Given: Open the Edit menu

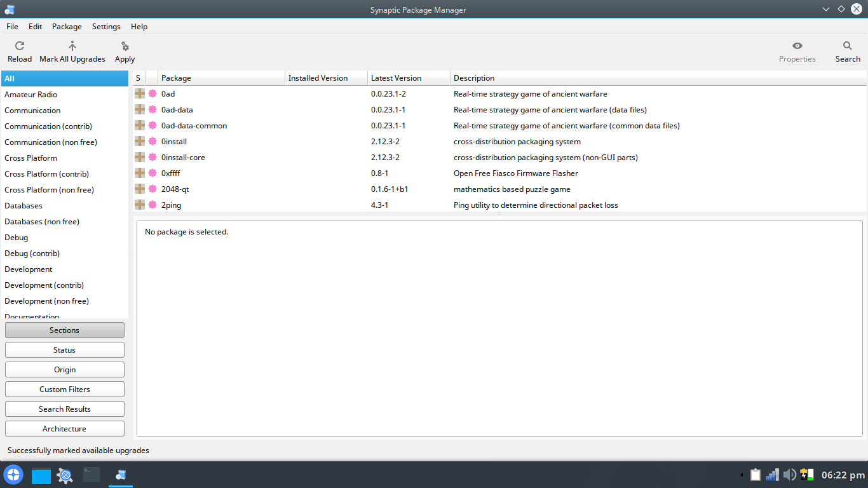Looking at the screenshot, I should (x=36, y=27).
